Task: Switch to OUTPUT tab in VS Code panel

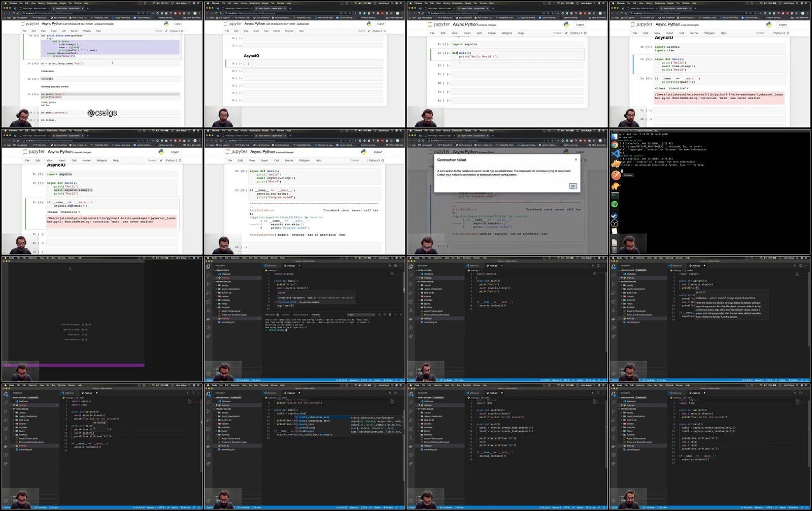Action: 286,314
